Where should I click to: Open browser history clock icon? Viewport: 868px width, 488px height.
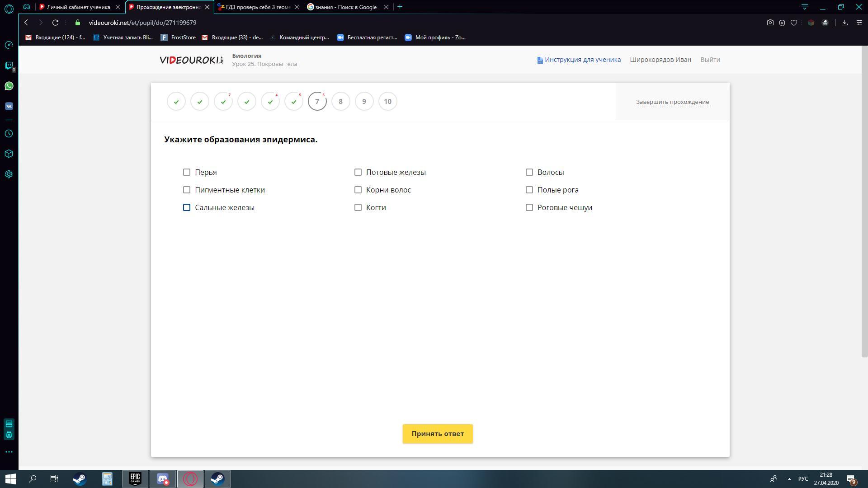(9, 134)
